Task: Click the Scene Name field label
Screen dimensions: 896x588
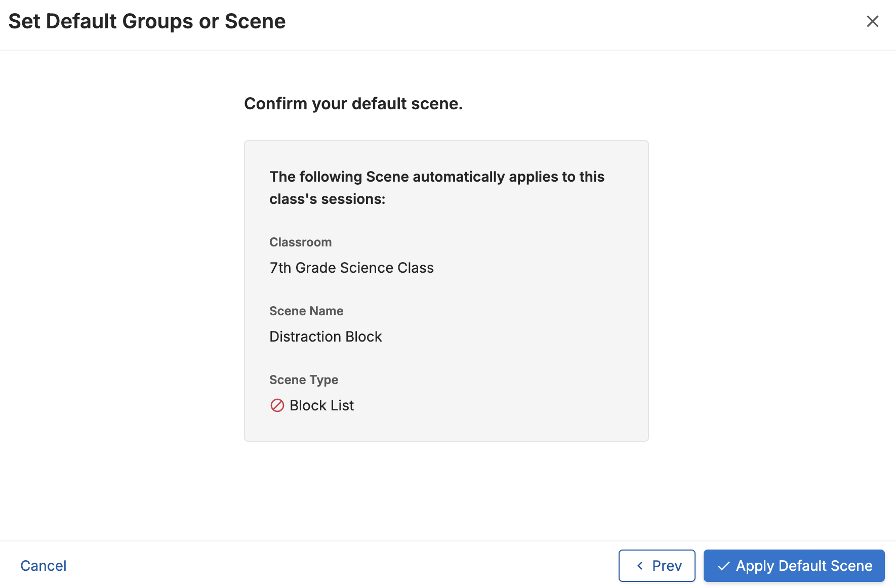Action: pyautogui.click(x=306, y=311)
